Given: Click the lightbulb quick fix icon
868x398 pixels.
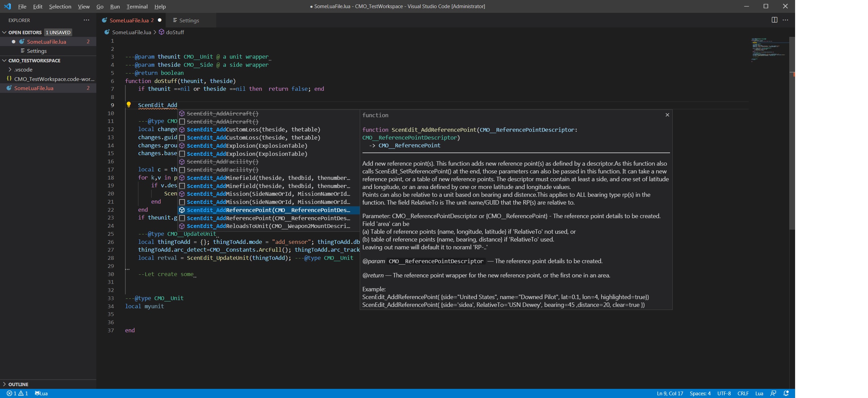Looking at the screenshot, I should (x=129, y=105).
